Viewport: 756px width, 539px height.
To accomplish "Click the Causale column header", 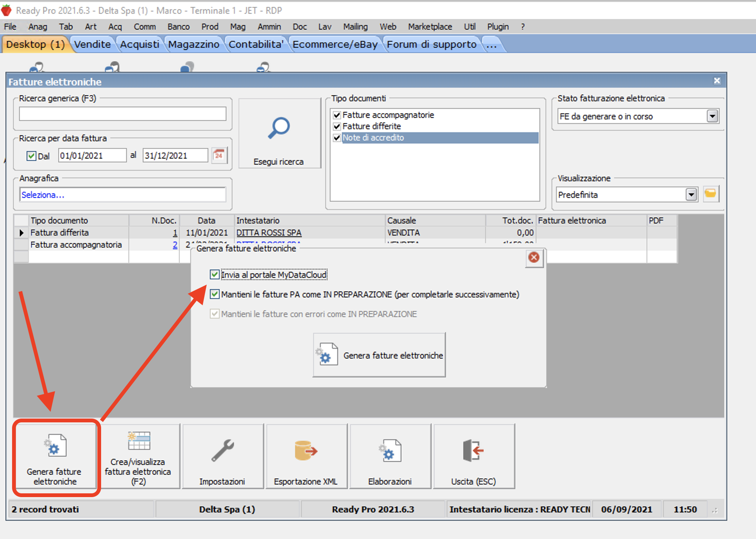I will point(435,220).
